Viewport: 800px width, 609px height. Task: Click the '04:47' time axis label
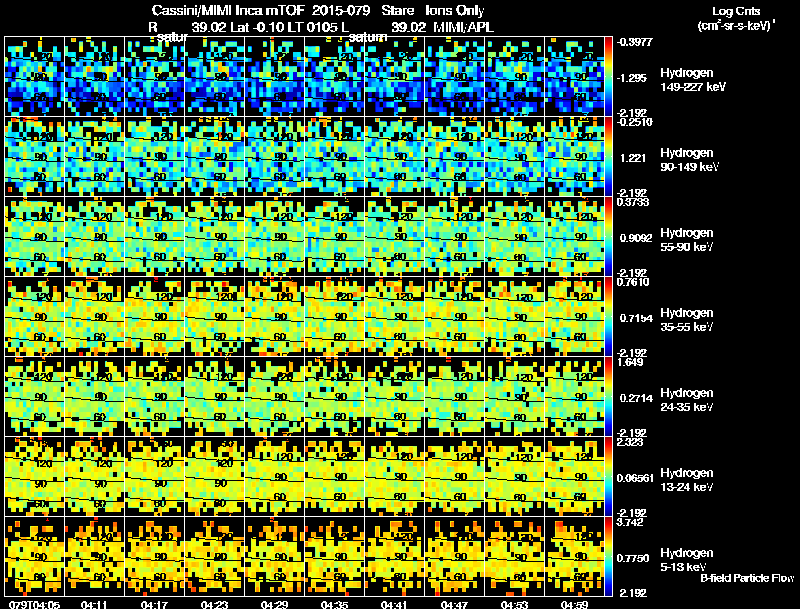coord(454,605)
